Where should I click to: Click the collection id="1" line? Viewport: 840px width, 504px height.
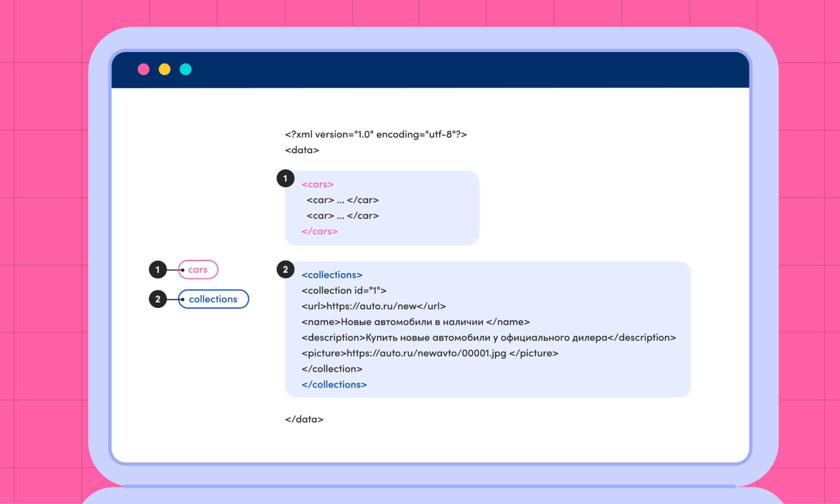coord(344,290)
